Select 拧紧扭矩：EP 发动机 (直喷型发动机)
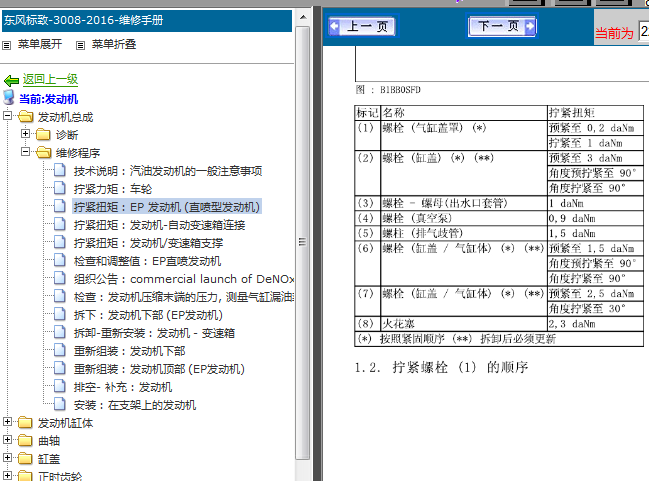The image size is (649, 481). pos(167,207)
